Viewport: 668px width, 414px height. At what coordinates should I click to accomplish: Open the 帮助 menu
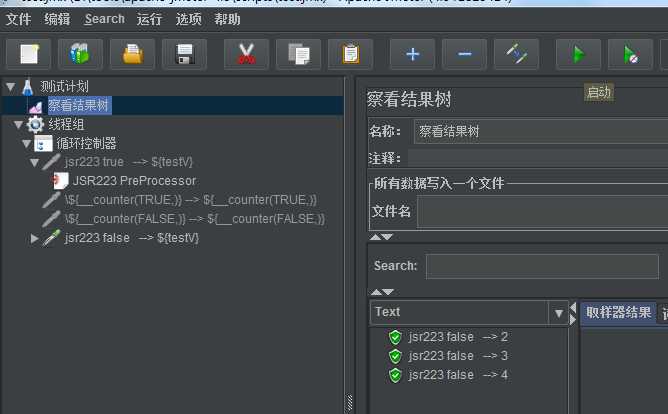[227, 19]
